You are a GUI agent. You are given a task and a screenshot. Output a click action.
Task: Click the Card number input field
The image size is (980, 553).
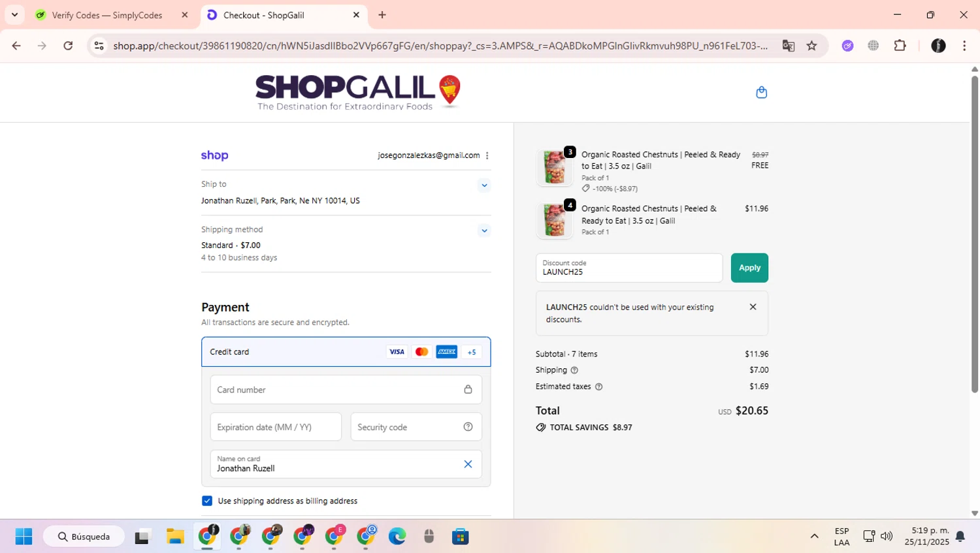[346, 390]
